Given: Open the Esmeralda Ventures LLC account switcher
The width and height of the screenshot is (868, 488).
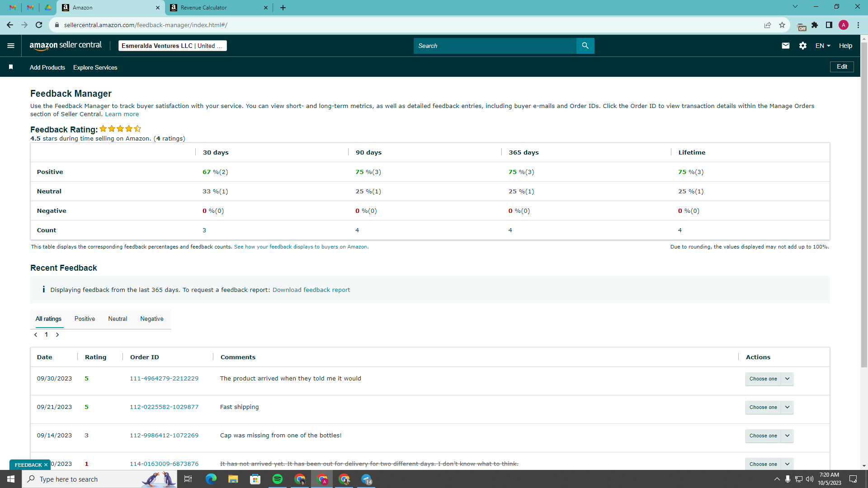Looking at the screenshot, I should click(172, 46).
